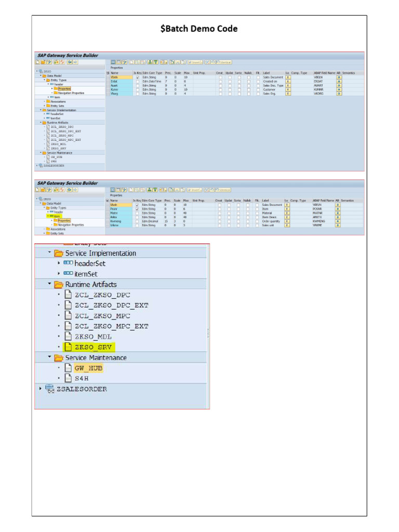Click the Runtime Artifacts folder icon in the enlarged tree

click(x=59, y=284)
